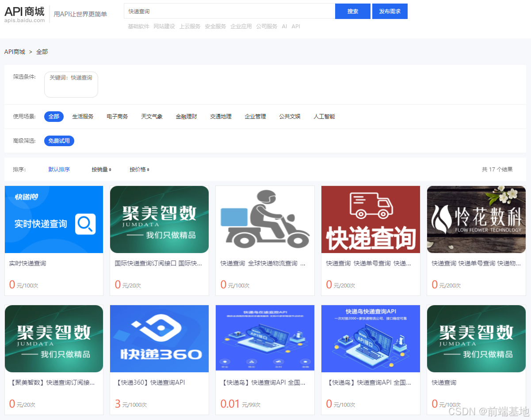This screenshot has width=531, height=420.
Task: Open the 聚美智数 card image above the 快递查询 title
Action: [476, 339]
